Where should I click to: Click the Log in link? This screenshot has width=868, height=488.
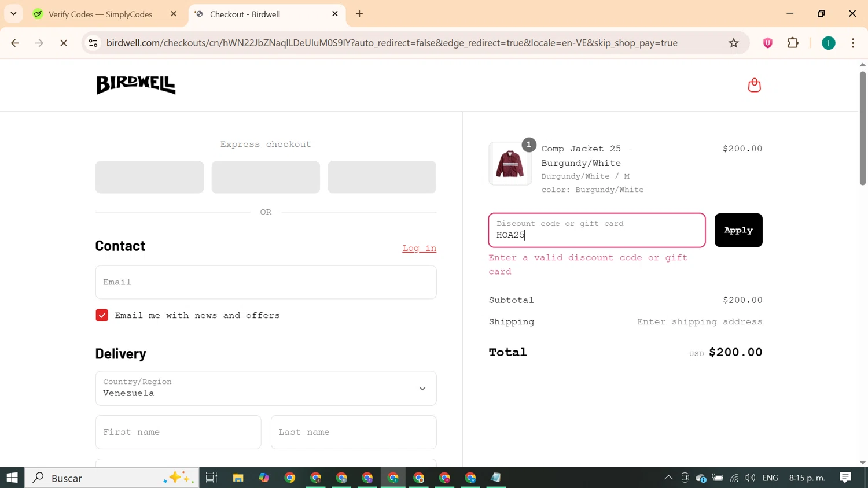pyautogui.click(x=419, y=248)
